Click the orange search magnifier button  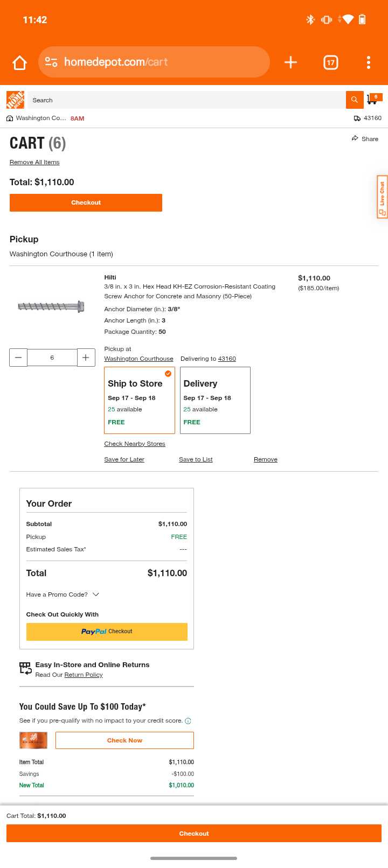(x=354, y=100)
